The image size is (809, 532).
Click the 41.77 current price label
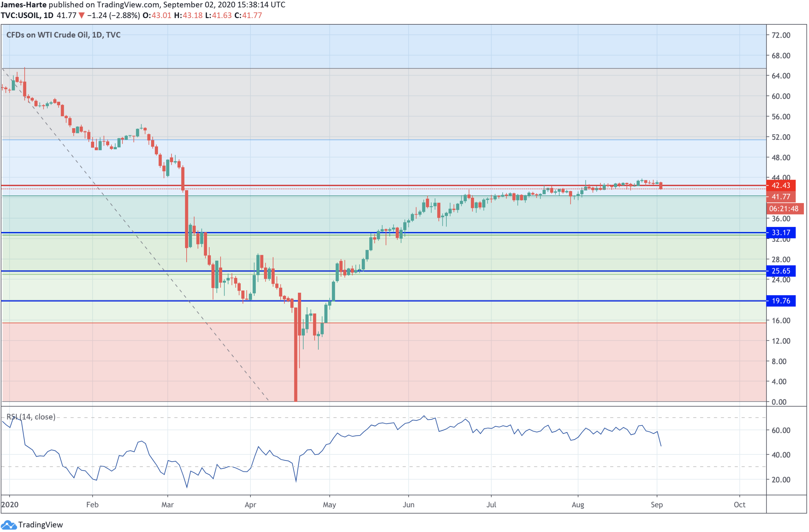click(780, 197)
